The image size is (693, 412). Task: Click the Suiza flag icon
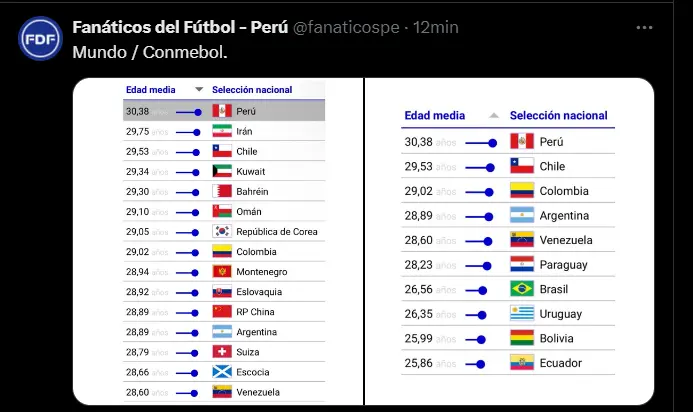[222, 352]
